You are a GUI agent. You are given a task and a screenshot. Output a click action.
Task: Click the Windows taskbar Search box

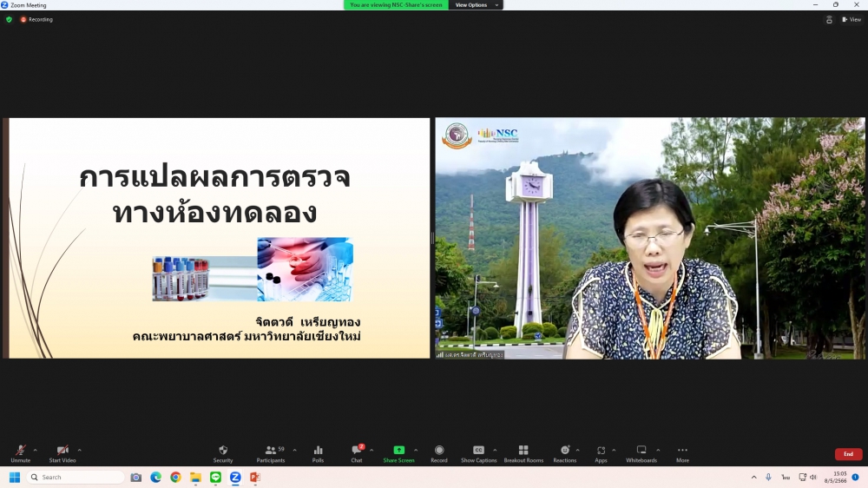76,478
